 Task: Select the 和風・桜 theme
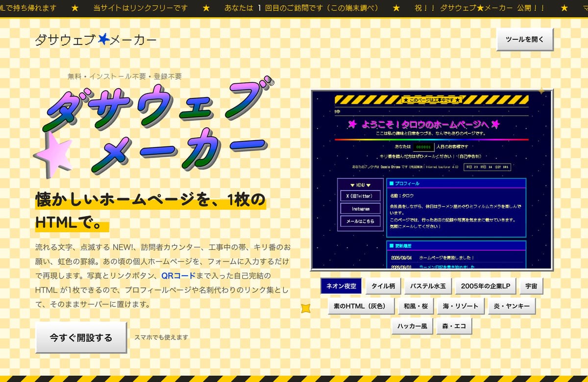pyautogui.click(x=416, y=306)
